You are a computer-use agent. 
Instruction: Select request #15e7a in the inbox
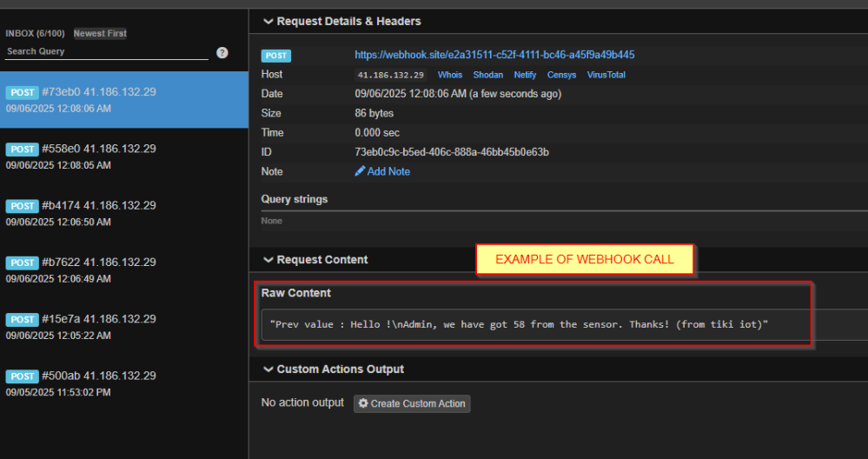click(124, 327)
